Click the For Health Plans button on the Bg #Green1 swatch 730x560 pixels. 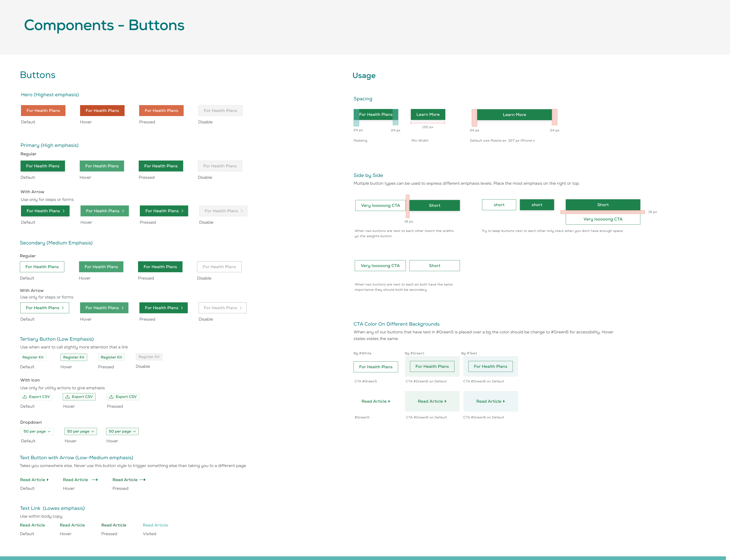(x=432, y=366)
